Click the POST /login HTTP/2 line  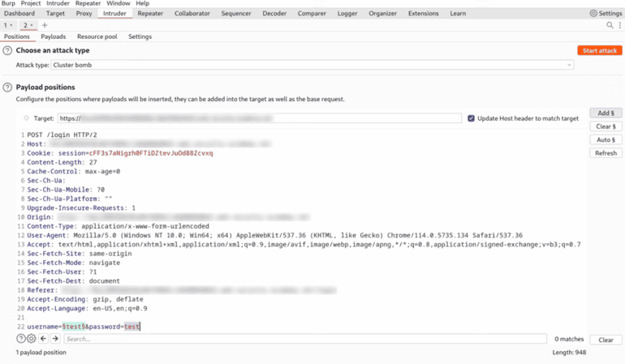coord(62,135)
